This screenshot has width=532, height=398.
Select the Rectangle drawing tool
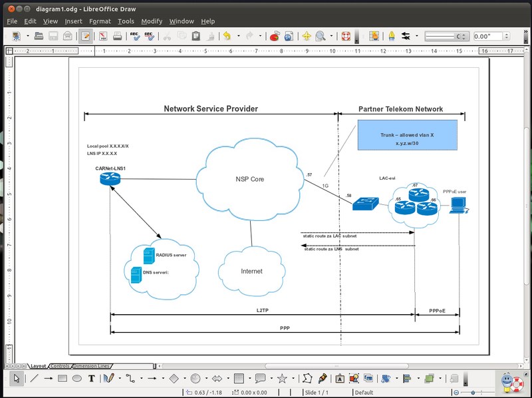(63, 378)
